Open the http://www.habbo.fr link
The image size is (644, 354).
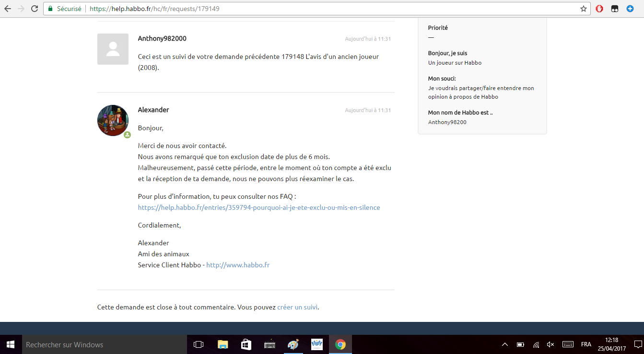(x=238, y=265)
